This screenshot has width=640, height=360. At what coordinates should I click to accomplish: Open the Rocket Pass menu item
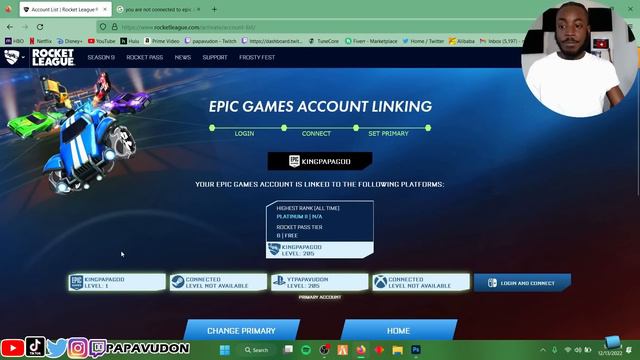tap(144, 58)
